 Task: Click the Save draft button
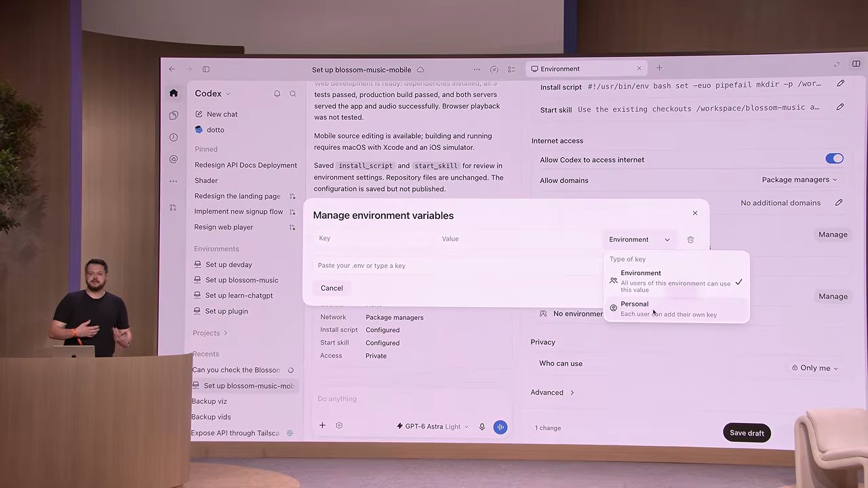click(747, 433)
